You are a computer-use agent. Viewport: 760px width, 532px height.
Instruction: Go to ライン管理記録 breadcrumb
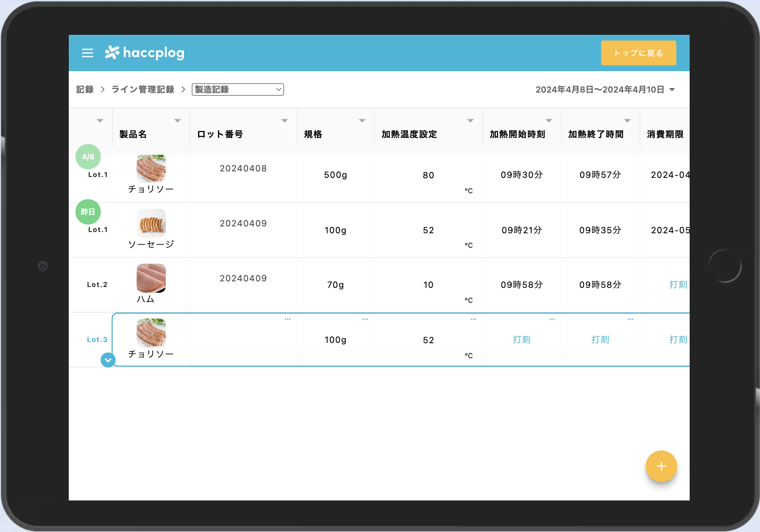(x=143, y=89)
